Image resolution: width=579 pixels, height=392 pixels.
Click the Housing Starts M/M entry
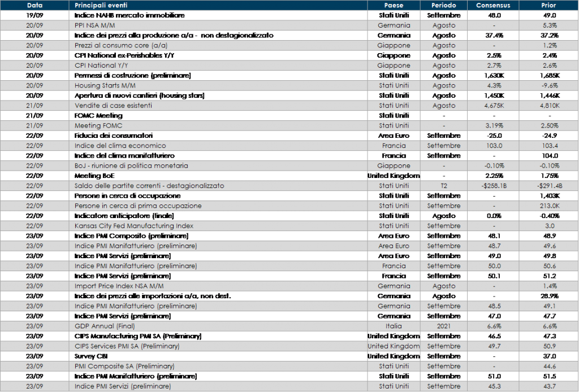pos(107,85)
